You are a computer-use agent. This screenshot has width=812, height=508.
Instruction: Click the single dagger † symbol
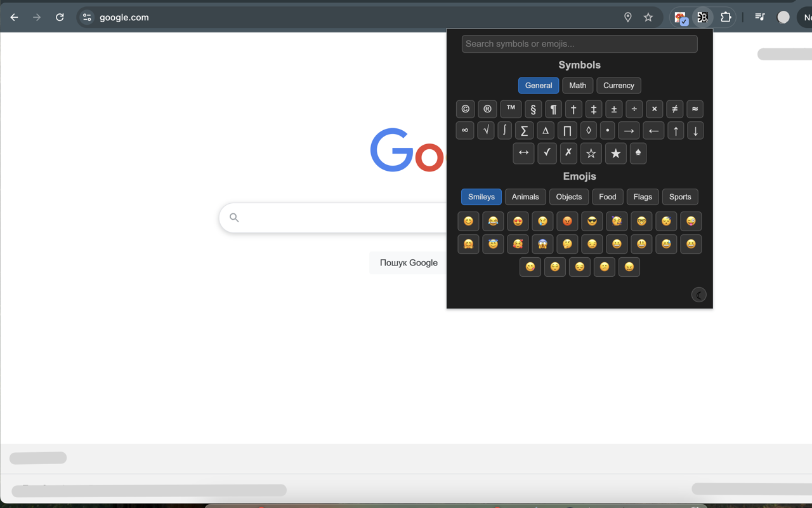573,109
